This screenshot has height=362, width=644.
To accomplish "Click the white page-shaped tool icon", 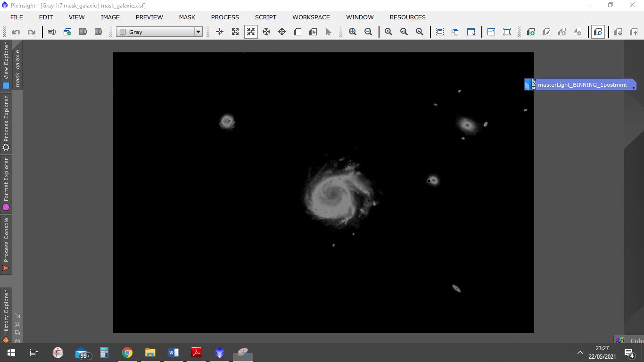I will [297, 32].
